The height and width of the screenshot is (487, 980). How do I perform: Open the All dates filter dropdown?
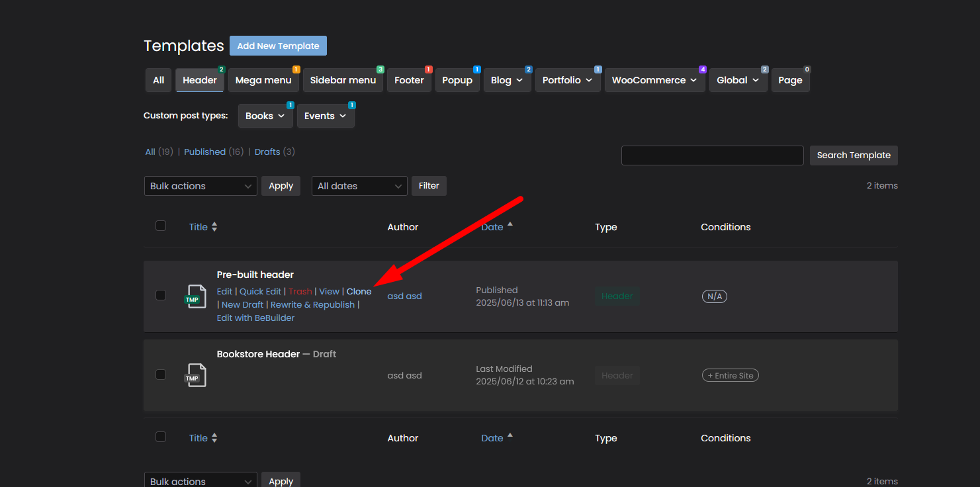coord(359,186)
